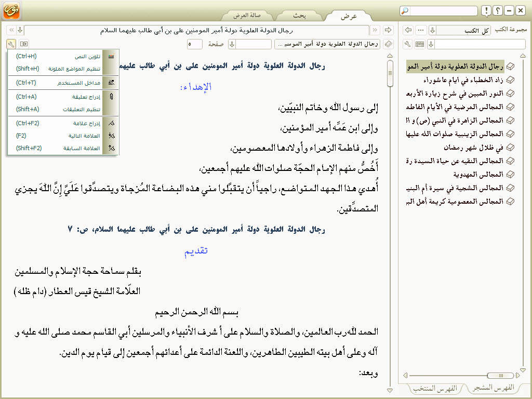Image resolution: width=532 pixels, height=399 pixels.
Task: Click the page number input field
Action: click(195, 44)
